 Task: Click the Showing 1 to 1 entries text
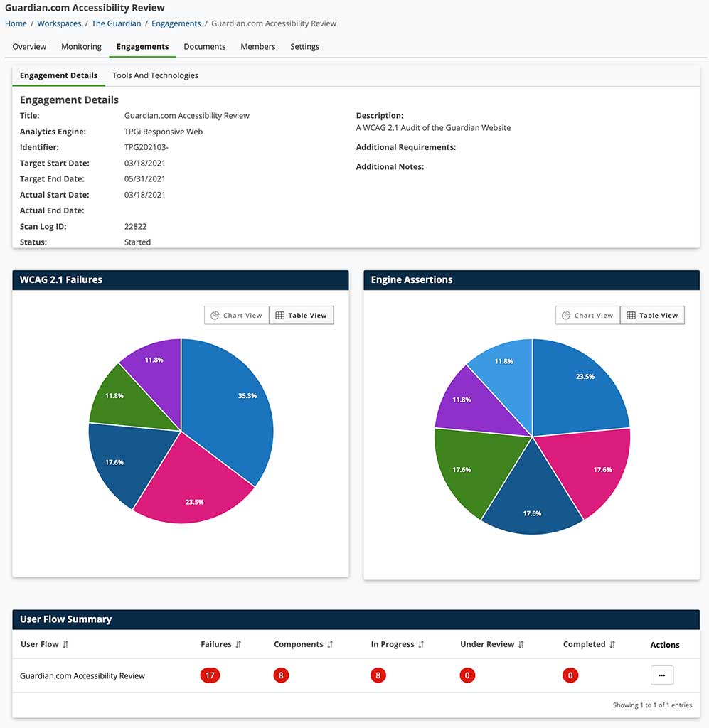point(652,705)
